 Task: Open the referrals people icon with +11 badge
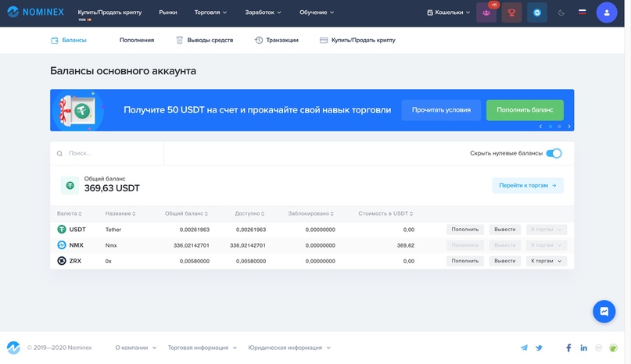pyautogui.click(x=486, y=12)
